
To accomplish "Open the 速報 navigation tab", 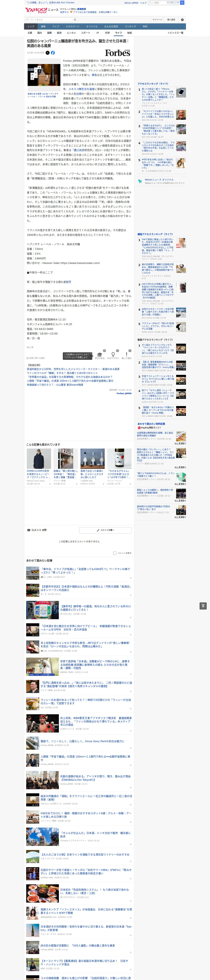I will pyautogui.click(x=43, y=27).
